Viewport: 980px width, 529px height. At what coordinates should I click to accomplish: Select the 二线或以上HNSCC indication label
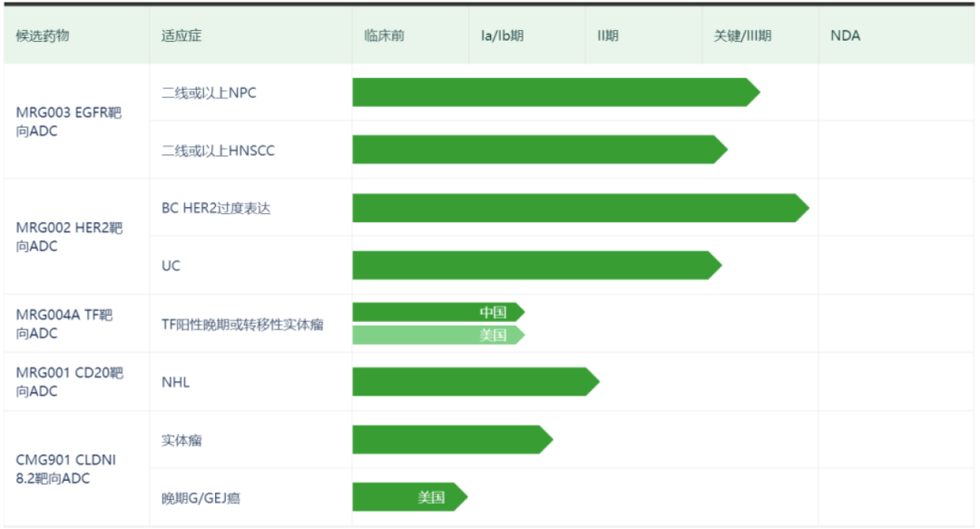[218, 151]
